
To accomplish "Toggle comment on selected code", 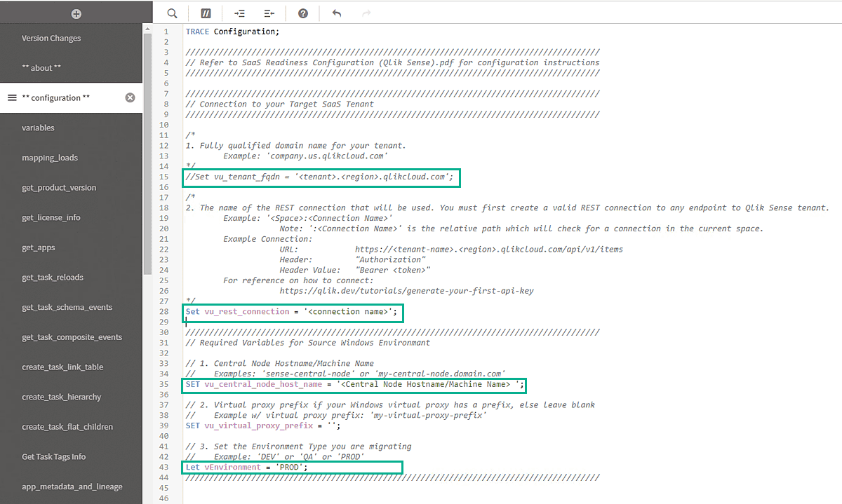I will tap(205, 13).
